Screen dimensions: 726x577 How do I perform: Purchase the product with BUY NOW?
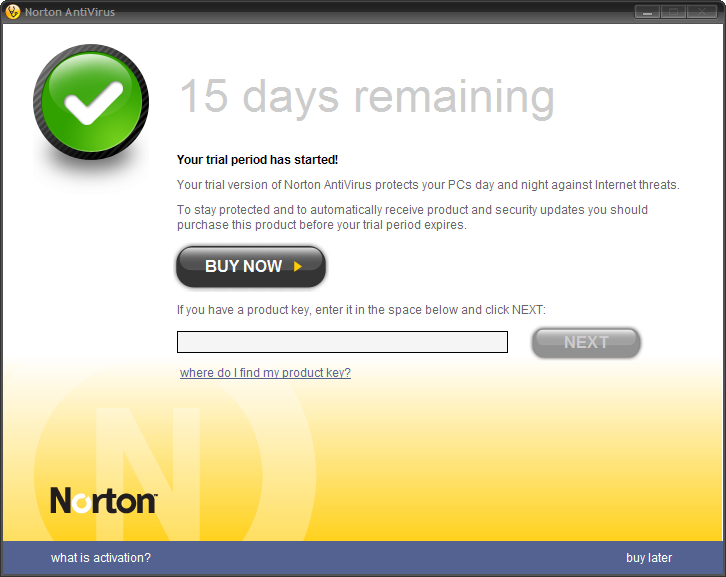tap(251, 267)
